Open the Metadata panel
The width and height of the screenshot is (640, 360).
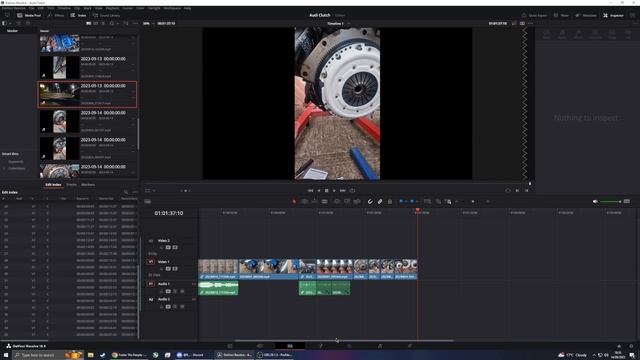(x=586, y=15)
